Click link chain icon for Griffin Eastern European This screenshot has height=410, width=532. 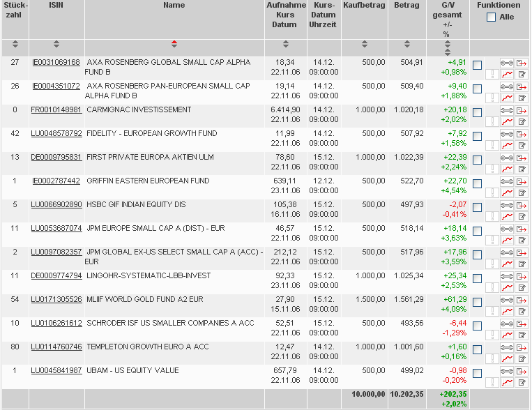point(506,181)
